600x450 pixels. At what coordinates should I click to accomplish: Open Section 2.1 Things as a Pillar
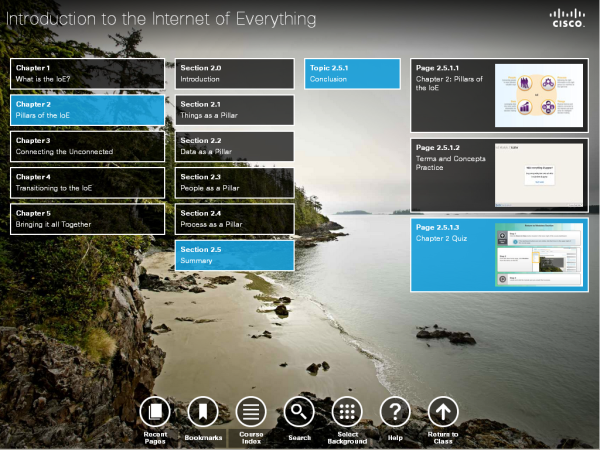tap(234, 110)
